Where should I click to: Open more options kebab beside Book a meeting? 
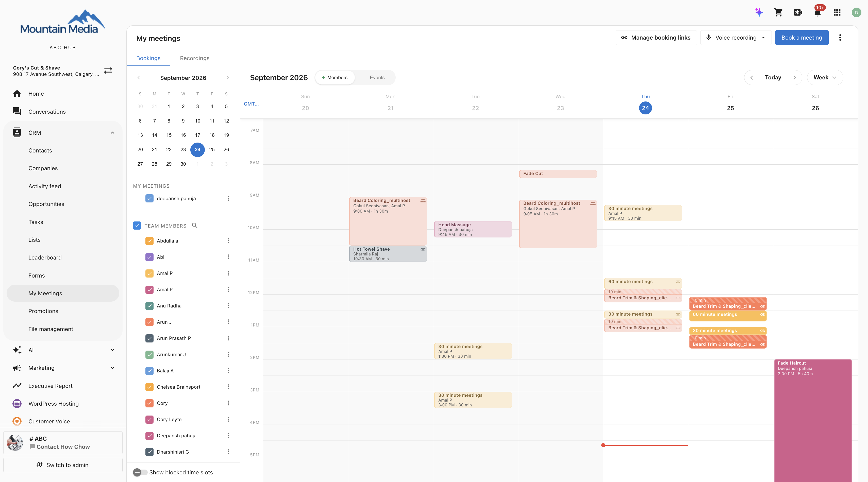840,37
